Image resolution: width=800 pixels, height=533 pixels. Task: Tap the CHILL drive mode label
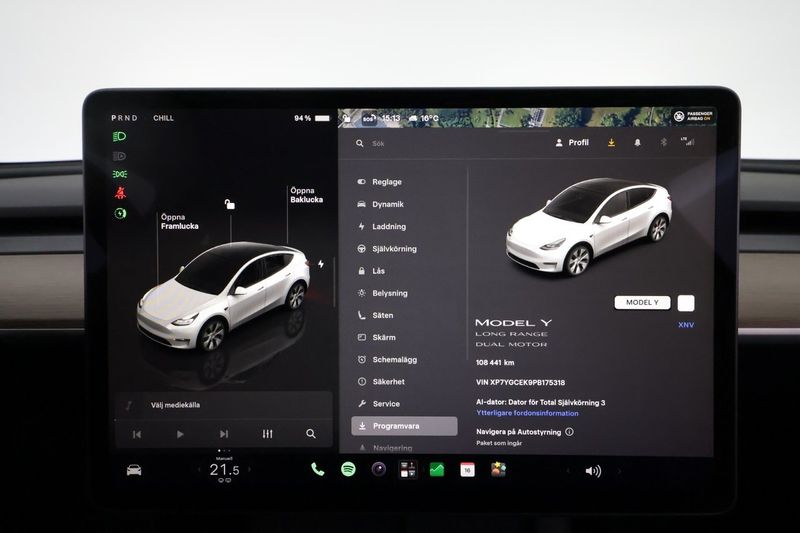tap(163, 118)
